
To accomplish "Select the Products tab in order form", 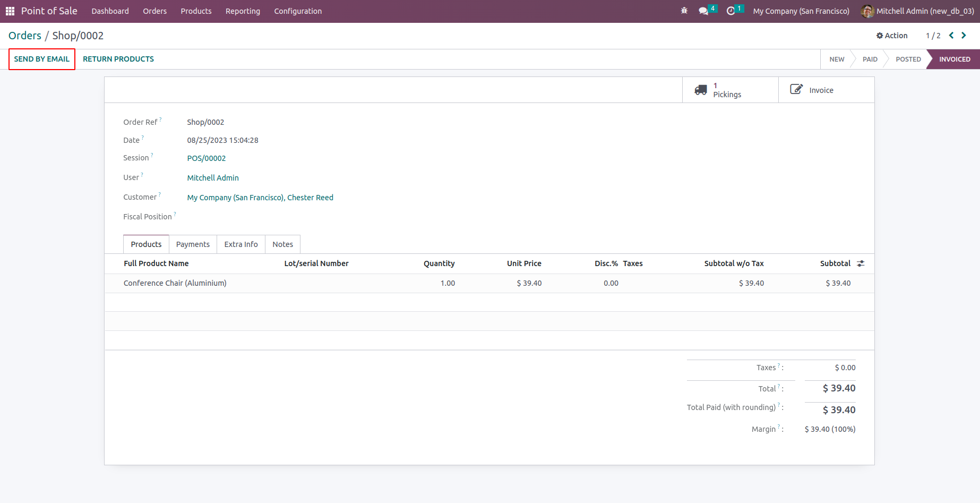I will pyautogui.click(x=146, y=244).
